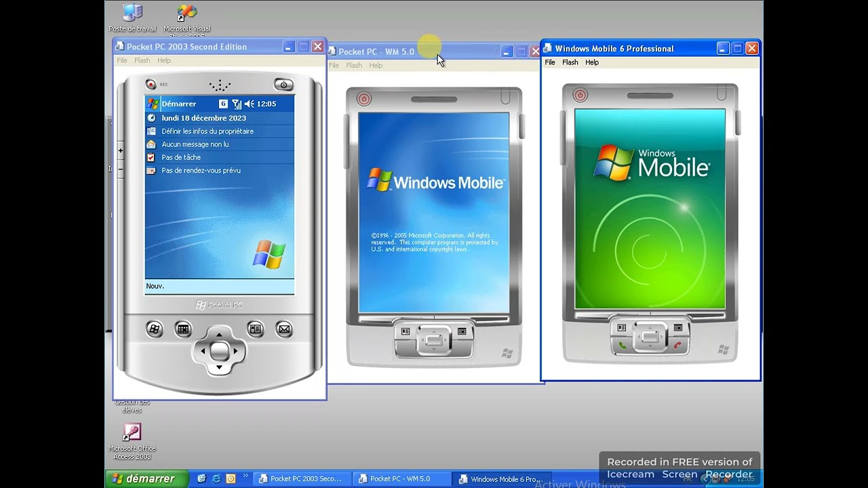Close the Pocket PC 2003 Second Edition window
The height and width of the screenshot is (488, 868).
pos(317,46)
